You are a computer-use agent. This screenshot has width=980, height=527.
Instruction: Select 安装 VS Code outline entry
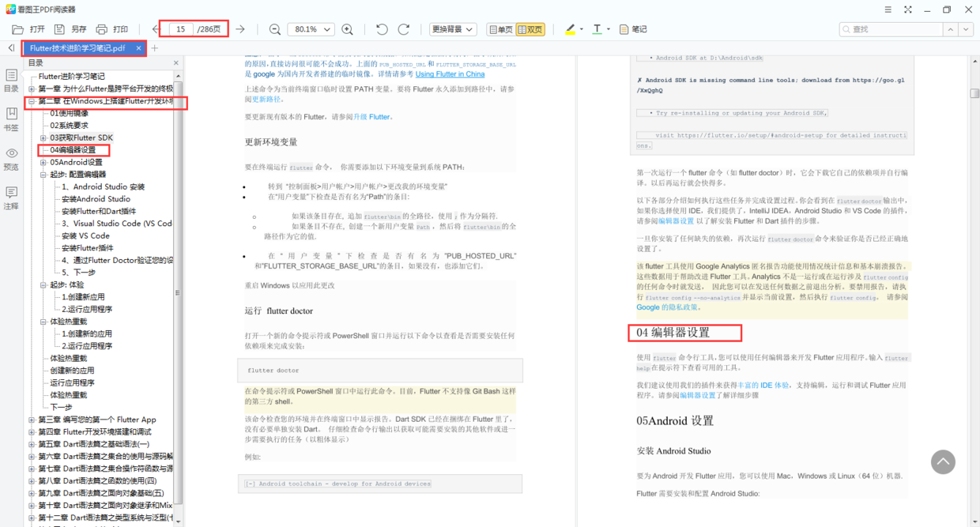(85, 235)
